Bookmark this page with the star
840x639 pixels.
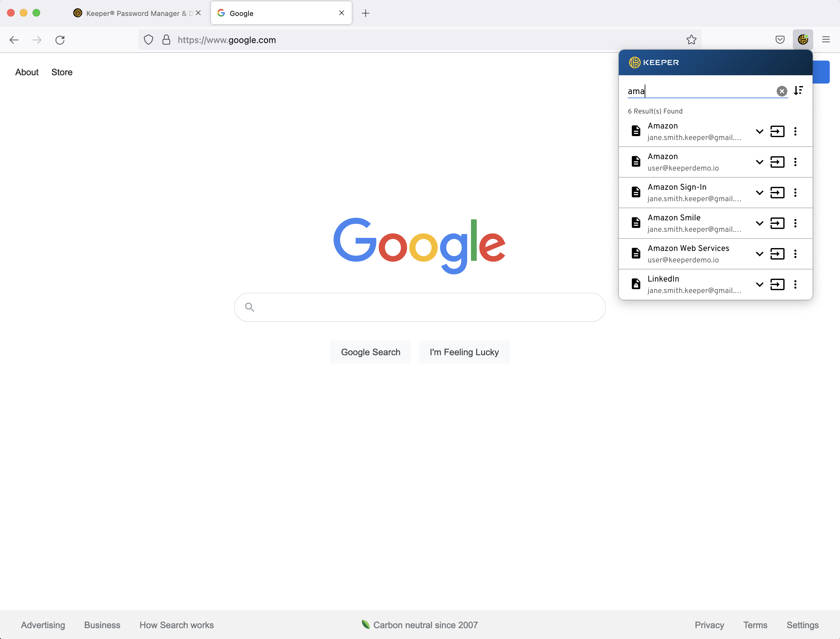pos(692,40)
